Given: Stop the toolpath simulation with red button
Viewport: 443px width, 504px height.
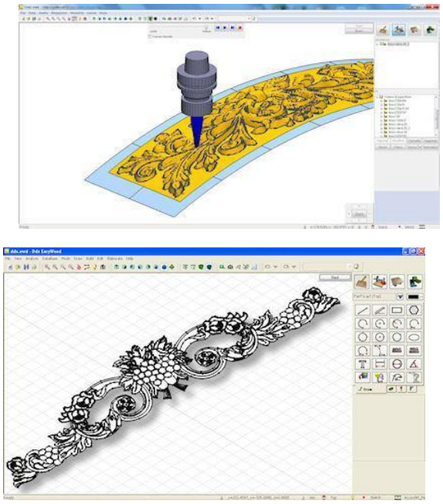Looking at the screenshot, I should tap(240, 28).
